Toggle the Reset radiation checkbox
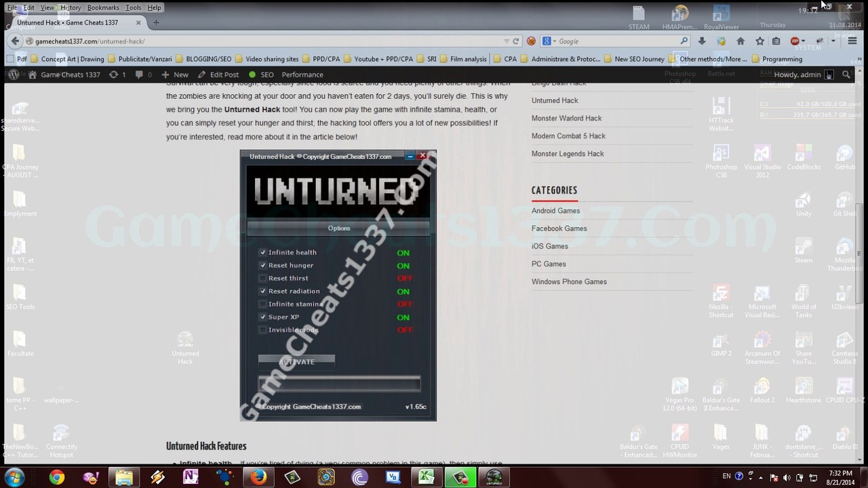 click(262, 291)
